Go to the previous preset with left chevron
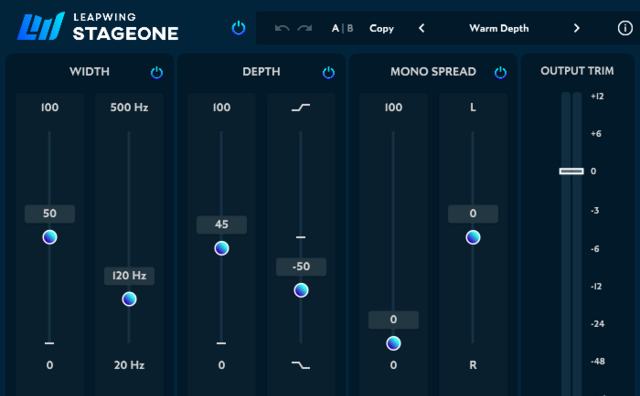 422,28
